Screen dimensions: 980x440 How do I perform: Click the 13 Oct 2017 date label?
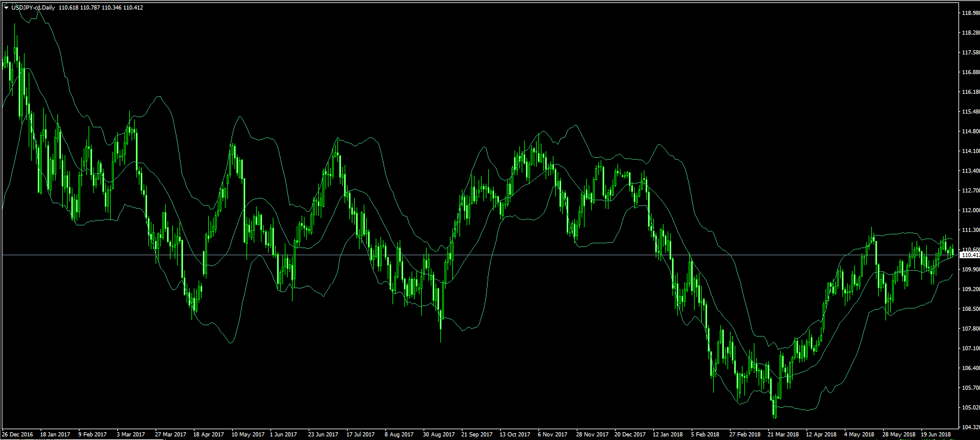pyautogui.click(x=515, y=435)
